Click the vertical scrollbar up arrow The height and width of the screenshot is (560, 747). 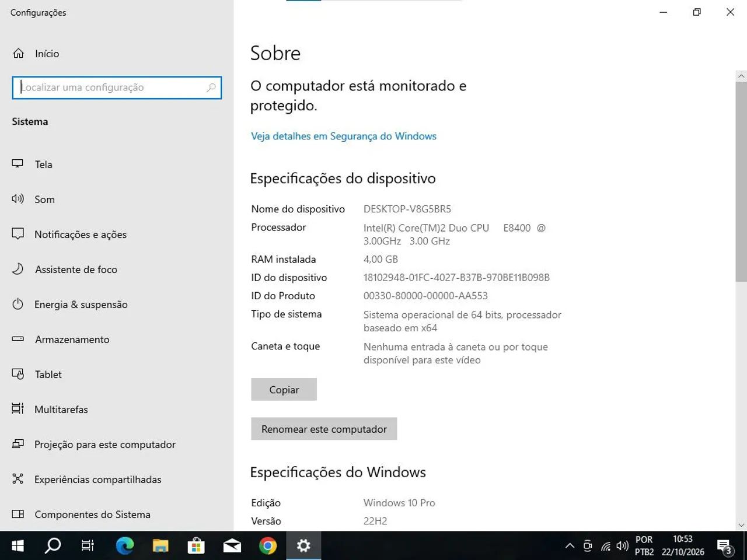(741, 76)
